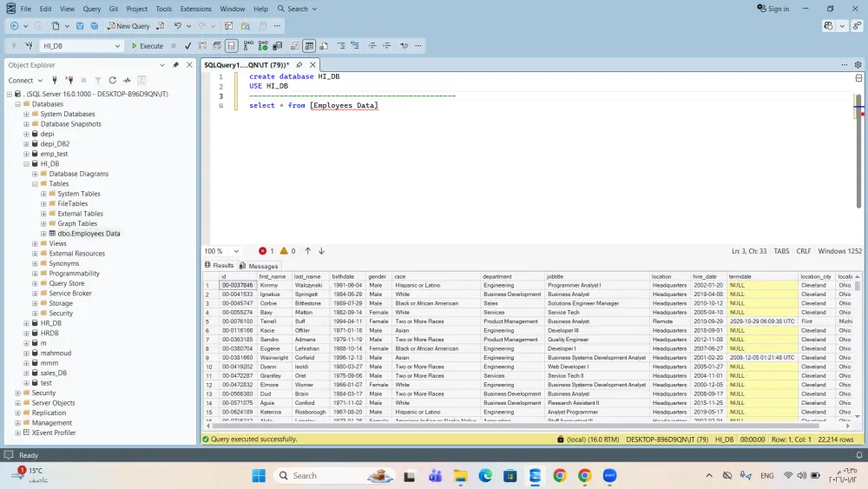This screenshot has height=489, width=868.
Task: Pin the Object Explorer panel
Action: tap(176, 65)
